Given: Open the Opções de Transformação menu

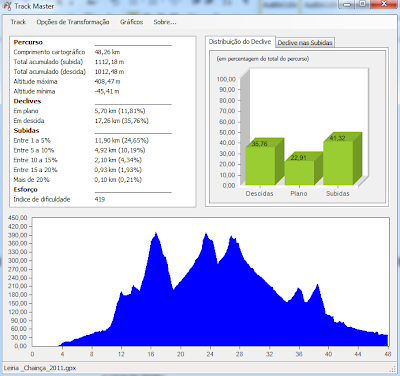Looking at the screenshot, I should click(x=73, y=22).
